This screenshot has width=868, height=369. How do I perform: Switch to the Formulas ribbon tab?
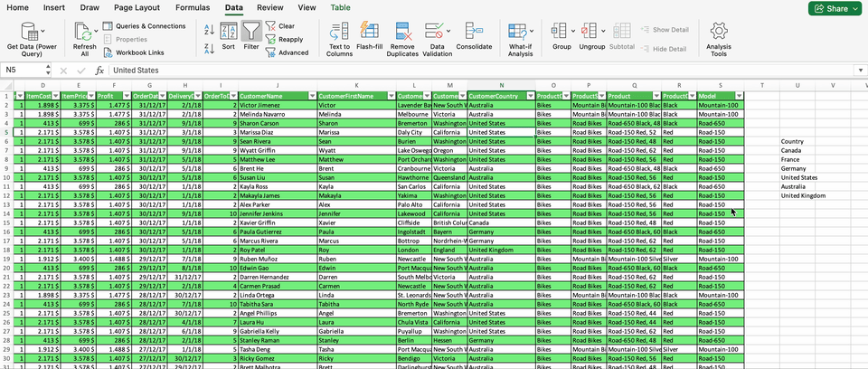click(193, 7)
